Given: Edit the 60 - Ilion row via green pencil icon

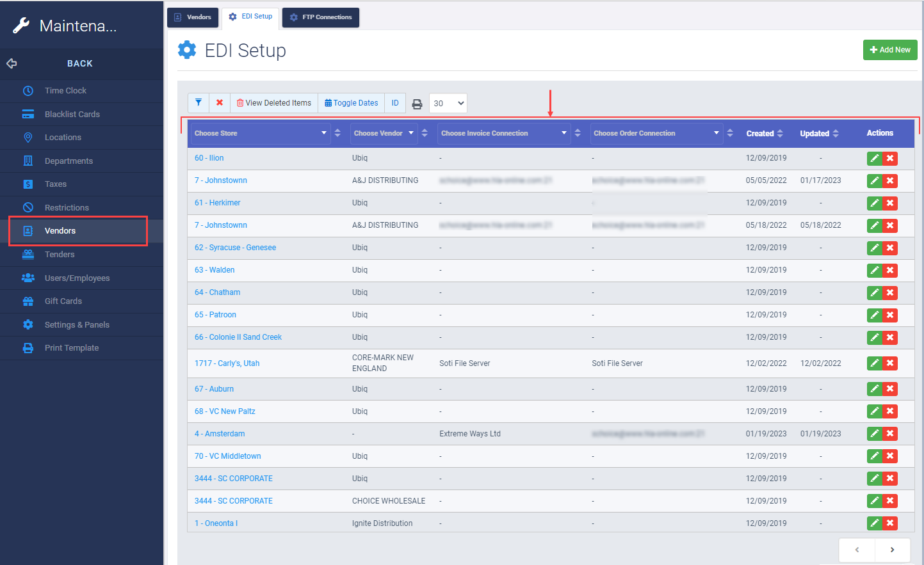Looking at the screenshot, I should pyautogui.click(x=875, y=158).
